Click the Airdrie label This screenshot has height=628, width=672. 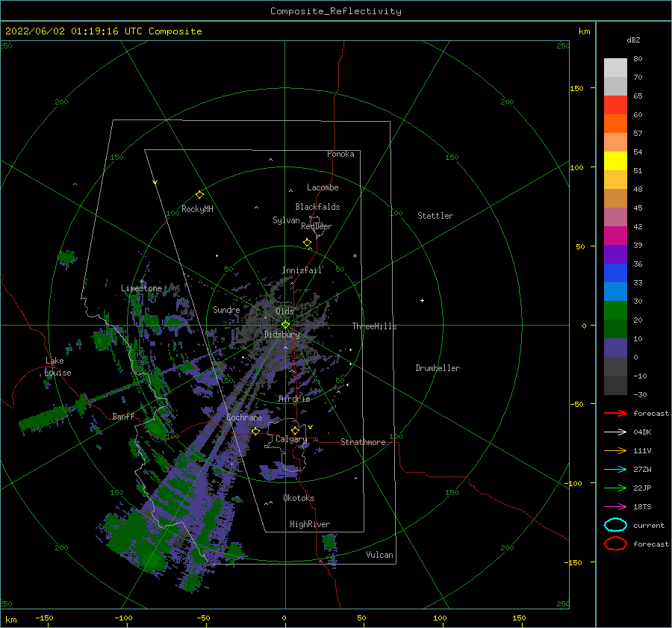pyautogui.click(x=294, y=399)
